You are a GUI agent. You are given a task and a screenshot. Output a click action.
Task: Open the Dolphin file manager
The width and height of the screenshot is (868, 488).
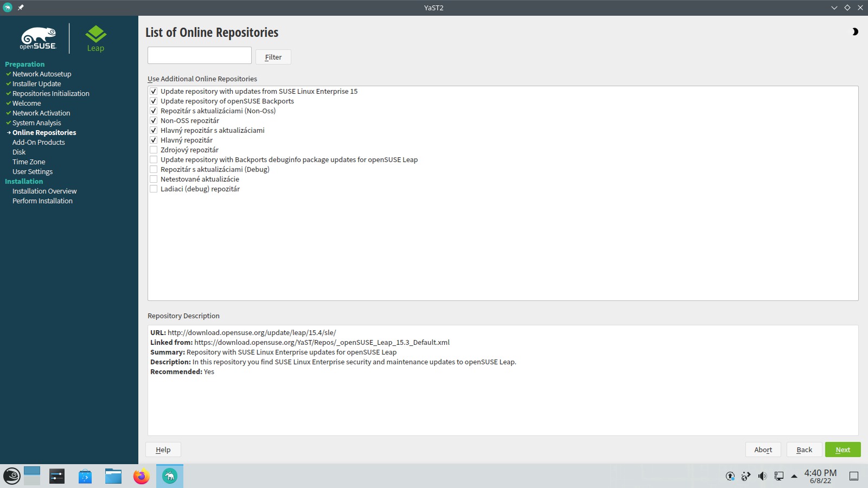(113, 476)
